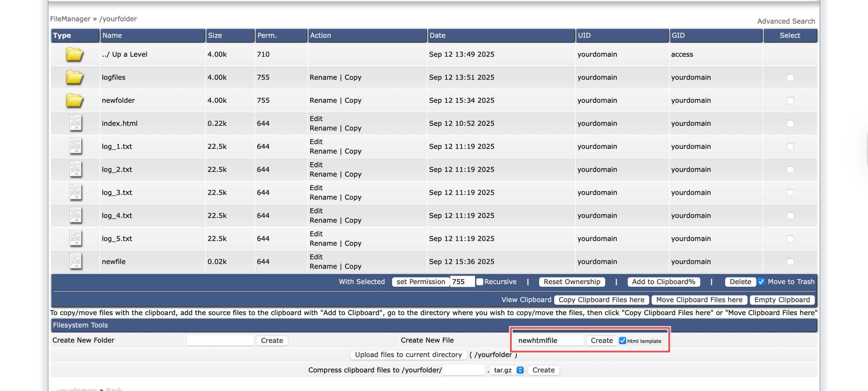
Task: Click Create button beside newhtmlfile field
Action: tap(602, 340)
